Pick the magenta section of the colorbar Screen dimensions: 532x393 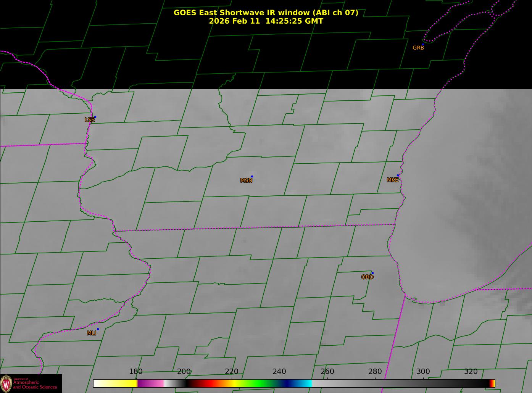click(151, 383)
